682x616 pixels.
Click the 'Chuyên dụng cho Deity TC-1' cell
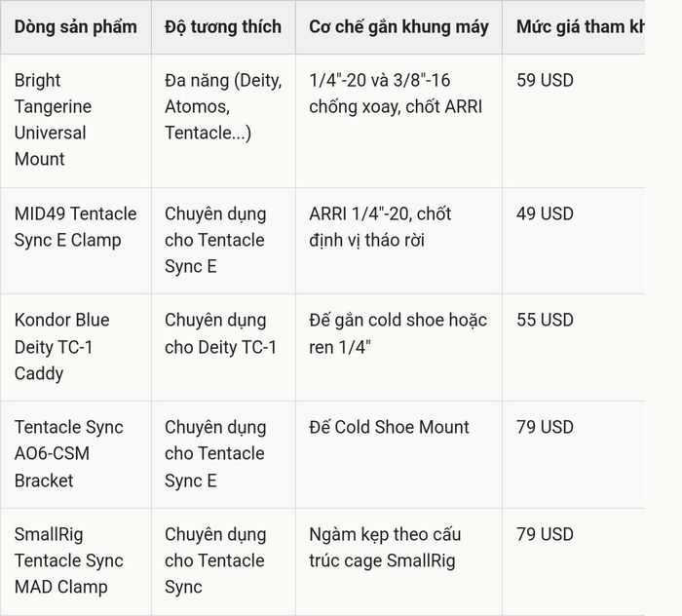(x=223, y=347)
